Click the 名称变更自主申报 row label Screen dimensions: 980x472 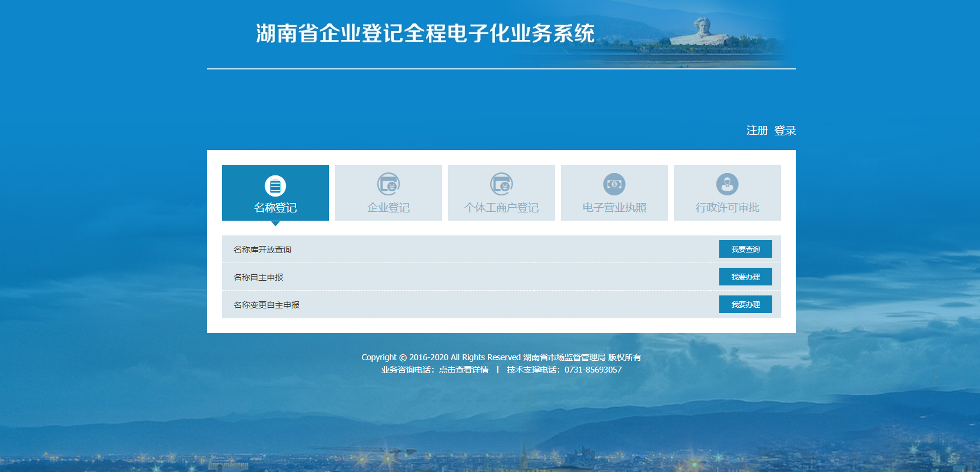point(267,305)
